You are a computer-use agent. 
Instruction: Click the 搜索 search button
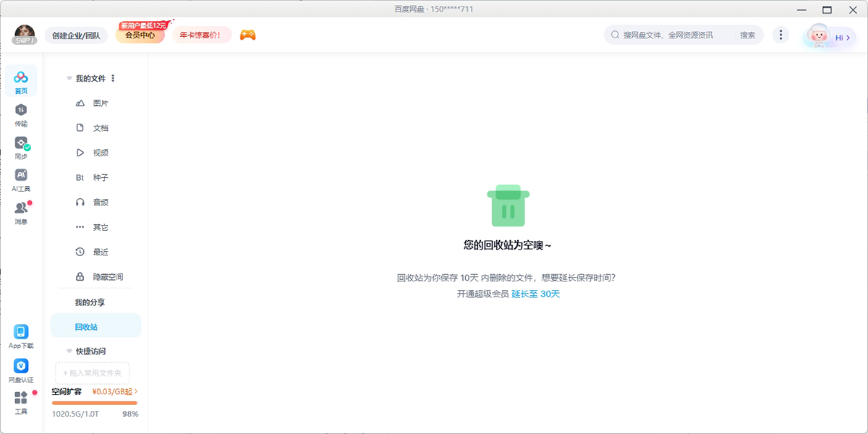(x=747, y=35)
